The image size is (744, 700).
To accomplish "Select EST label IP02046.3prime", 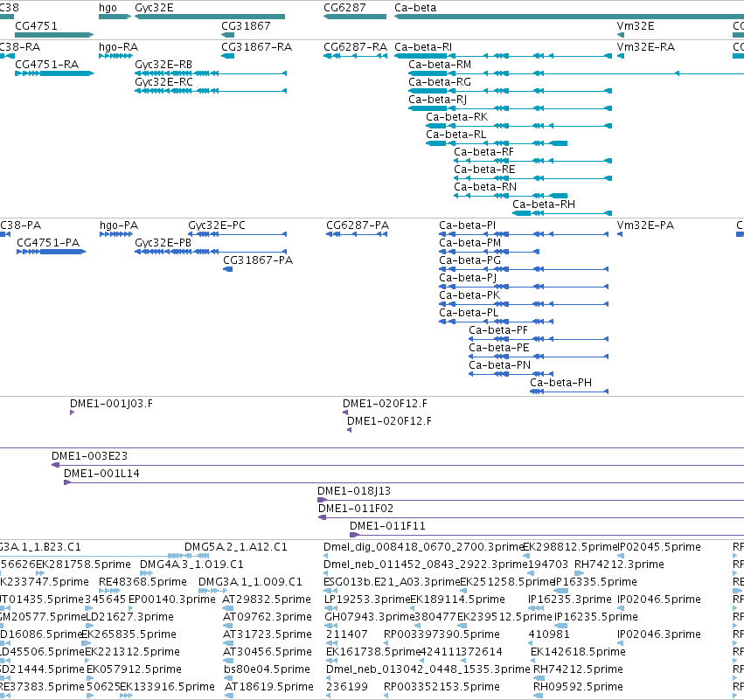I will click(659, 634).
